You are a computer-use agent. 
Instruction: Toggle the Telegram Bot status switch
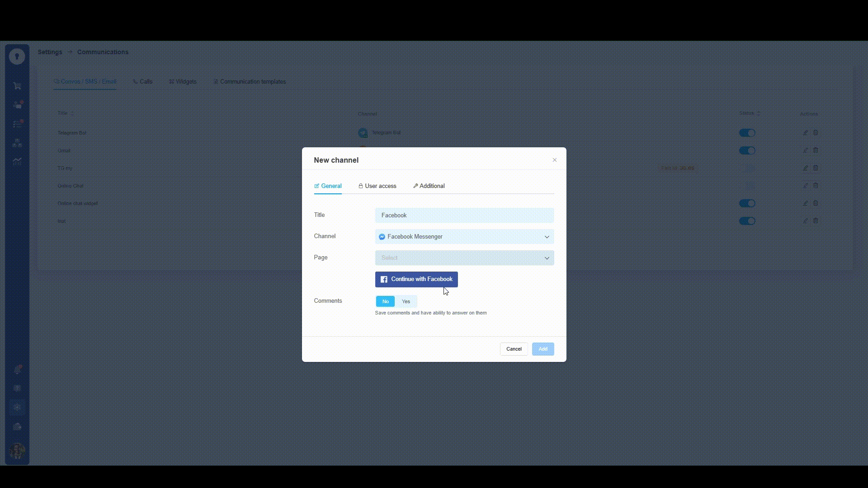(747, 133)
